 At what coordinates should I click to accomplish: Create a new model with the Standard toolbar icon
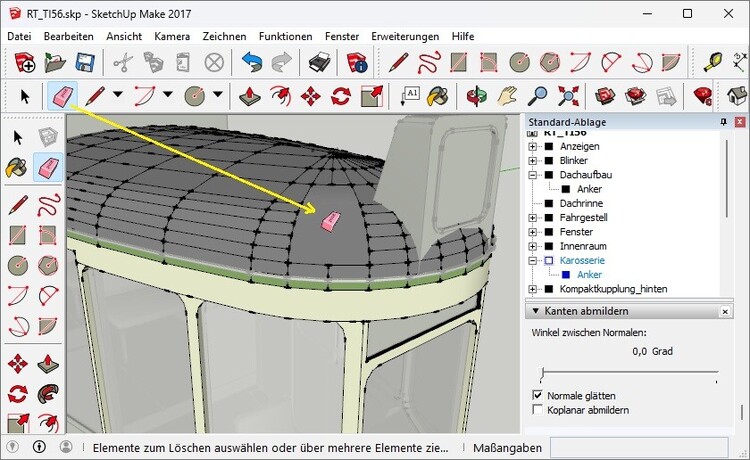[24, 62]
